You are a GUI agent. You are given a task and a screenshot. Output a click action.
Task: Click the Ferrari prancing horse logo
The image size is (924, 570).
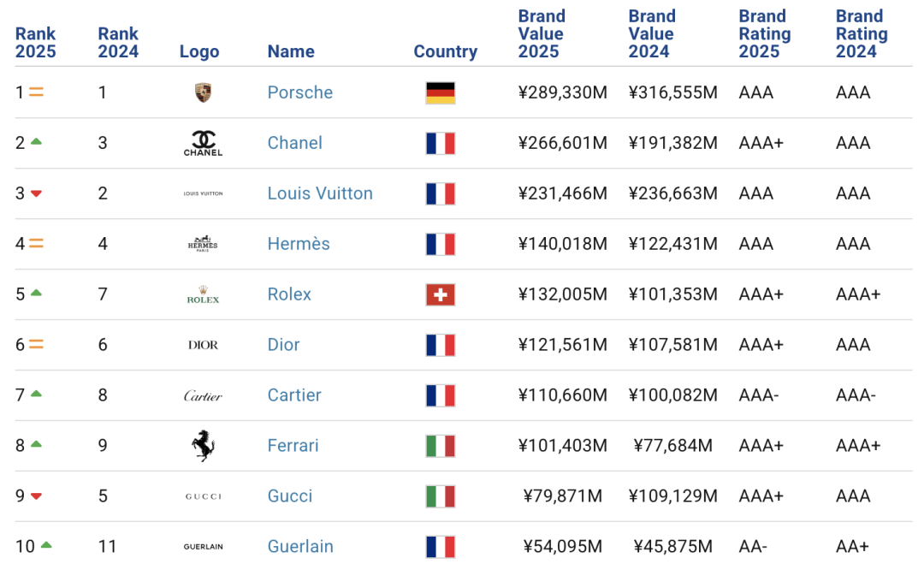click(x=203, y=445)
